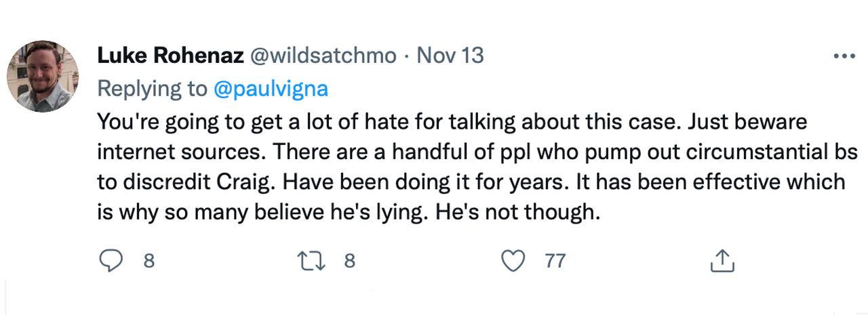Click the 77 likes count
Image resolution: width=868 pixels, height=315 pixels.
click(x=555, y=261)
